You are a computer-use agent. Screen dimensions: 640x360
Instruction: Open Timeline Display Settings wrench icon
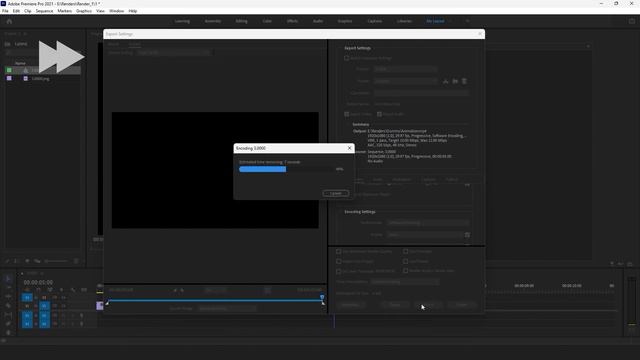(x=73, y=290)
